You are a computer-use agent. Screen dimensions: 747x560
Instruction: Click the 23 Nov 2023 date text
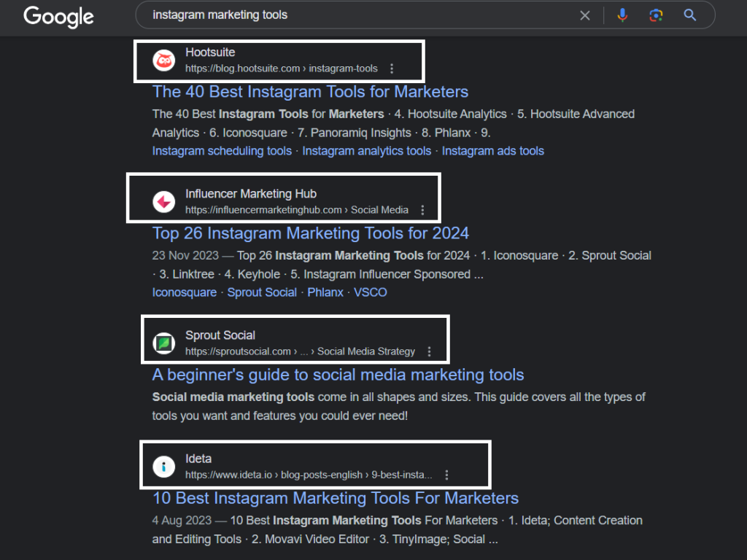[185, 256]
